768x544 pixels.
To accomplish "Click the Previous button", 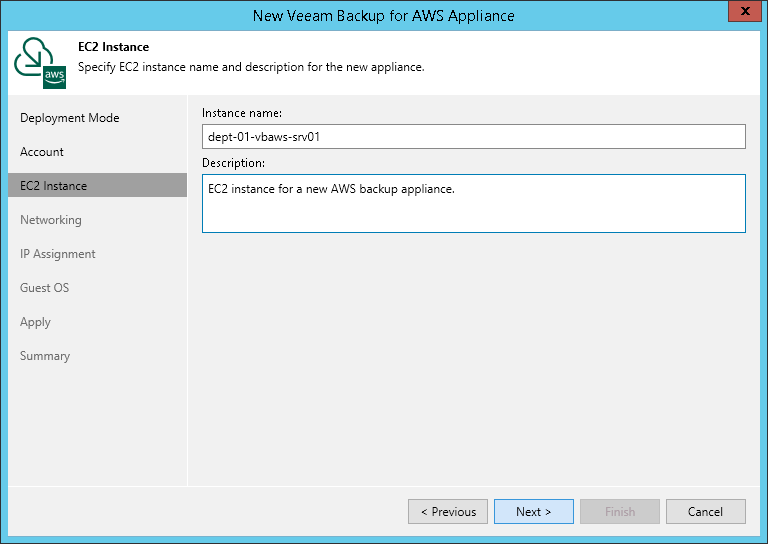I will (448, 512).
